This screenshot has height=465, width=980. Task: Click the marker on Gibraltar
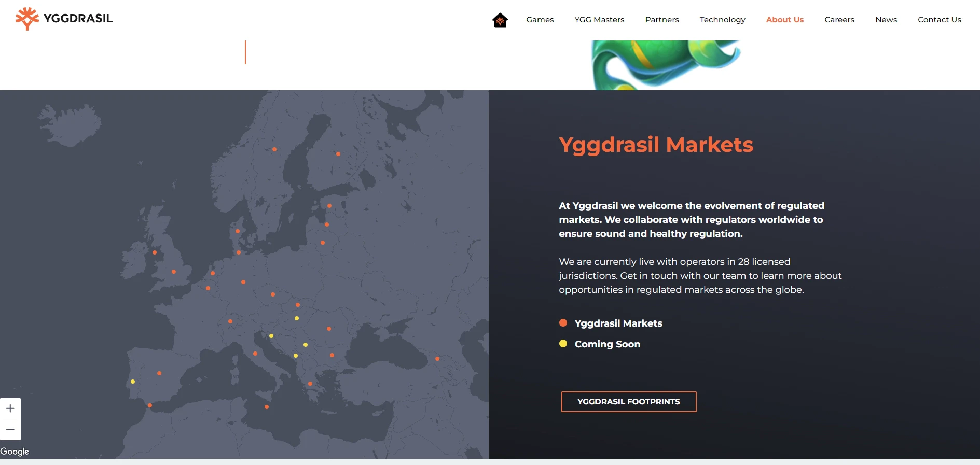tap(150, 405)
